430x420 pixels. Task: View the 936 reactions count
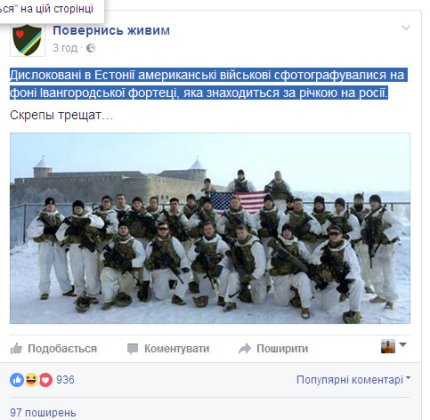[65, 380]
